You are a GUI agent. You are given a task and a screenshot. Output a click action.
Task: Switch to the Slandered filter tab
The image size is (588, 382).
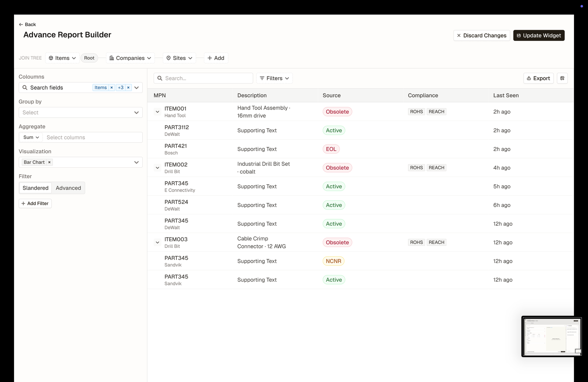point(35,188)
